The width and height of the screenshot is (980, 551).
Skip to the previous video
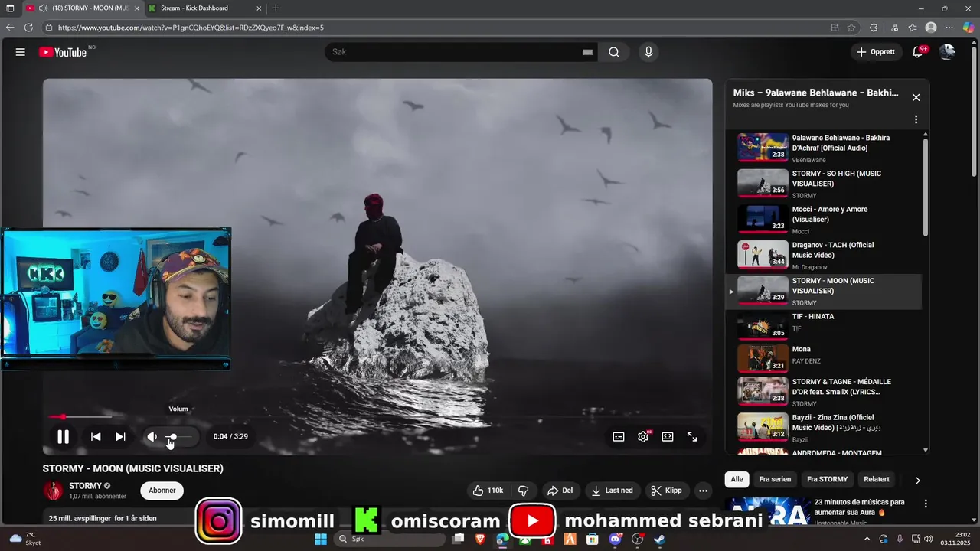(96, 436)
